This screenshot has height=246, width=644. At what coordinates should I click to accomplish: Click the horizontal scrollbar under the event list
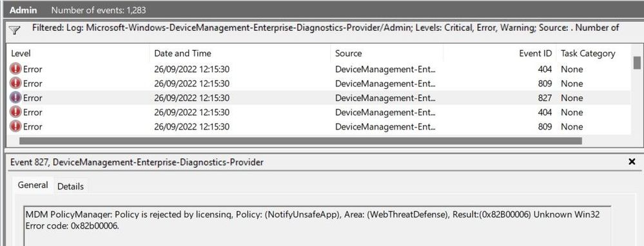click(x=300, y=141)
